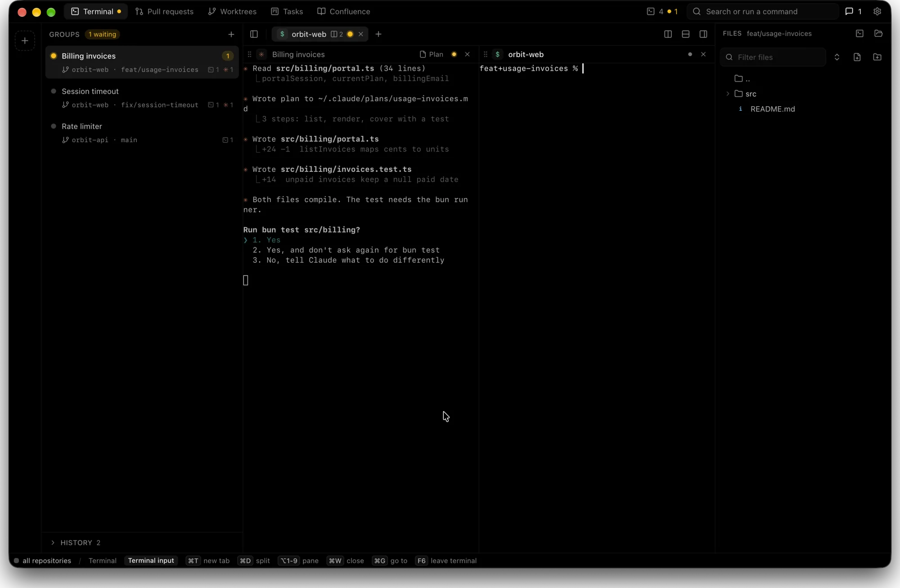Image resolution: width=900 pixels, height=588 pixels.
Task: Click the ⌘D split shortcut hint
Action: point(254,561)
